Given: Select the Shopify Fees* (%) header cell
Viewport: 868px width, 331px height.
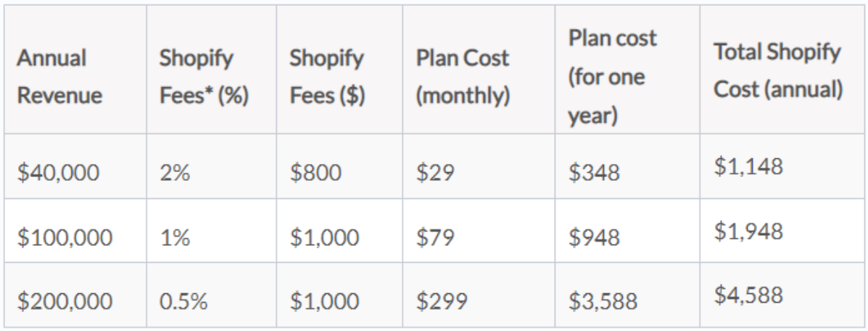Looking at the screenshot, I should (x=212, y=69).
